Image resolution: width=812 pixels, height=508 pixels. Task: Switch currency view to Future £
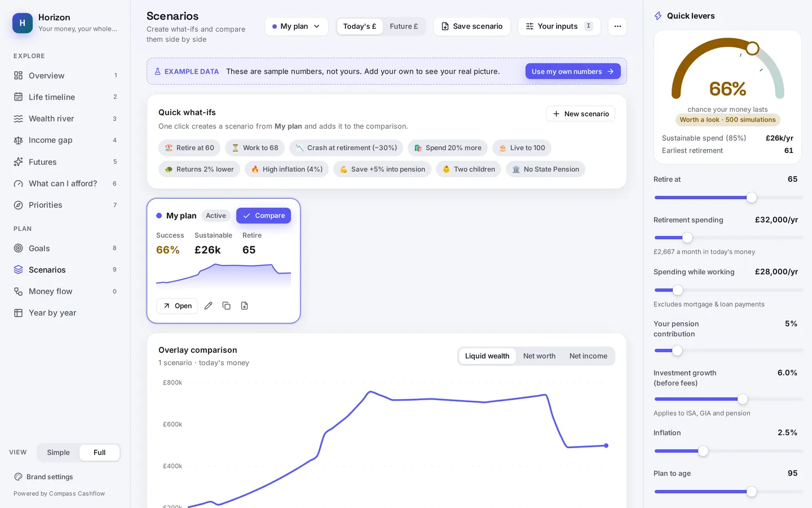pyautogui.click(x=404, y=26)
